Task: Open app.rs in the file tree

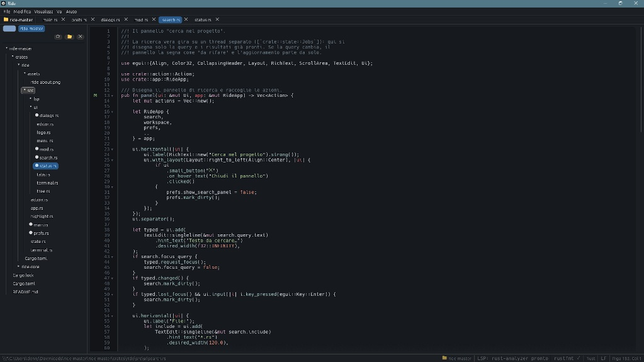Action: (x=37, y=208)
